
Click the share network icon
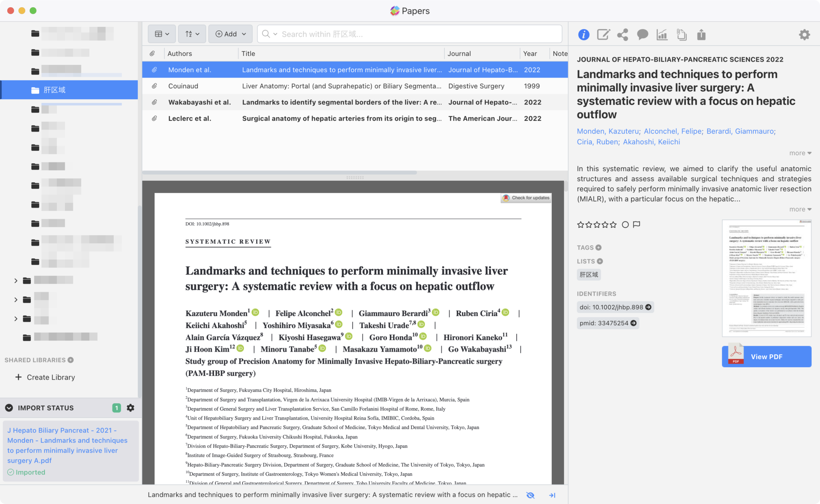623,35
